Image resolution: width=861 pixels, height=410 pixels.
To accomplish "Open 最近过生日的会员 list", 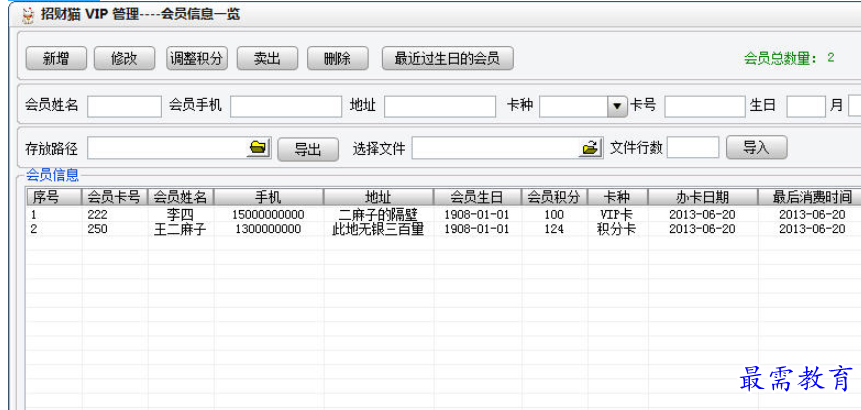I will point(448,59).
